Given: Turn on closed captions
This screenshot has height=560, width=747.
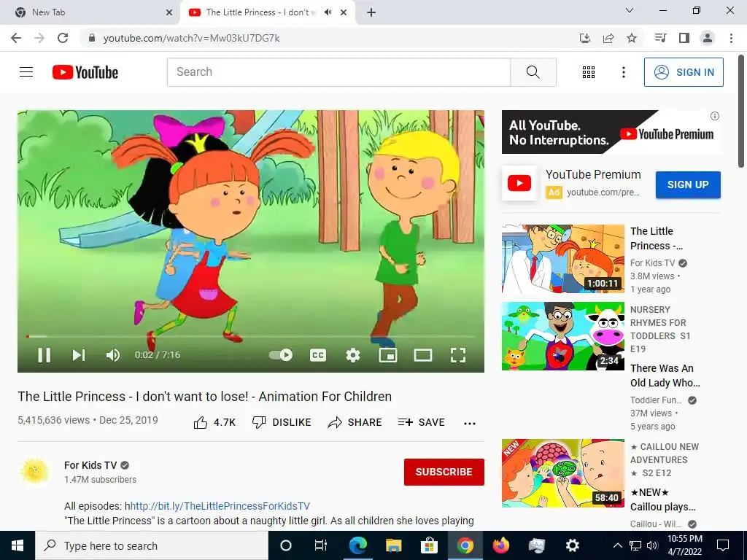Looking at the screenshot, I should [318, 355].
